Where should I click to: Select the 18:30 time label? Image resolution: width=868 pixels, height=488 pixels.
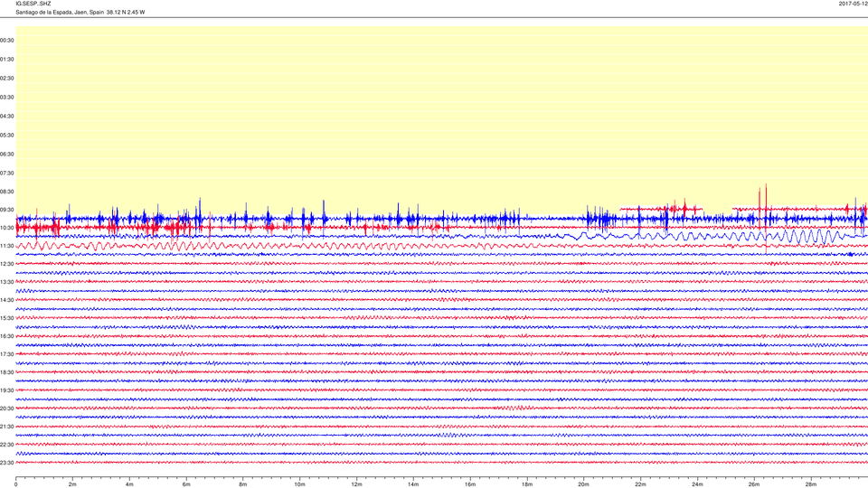pyautogui.click(x=7, y=372)
